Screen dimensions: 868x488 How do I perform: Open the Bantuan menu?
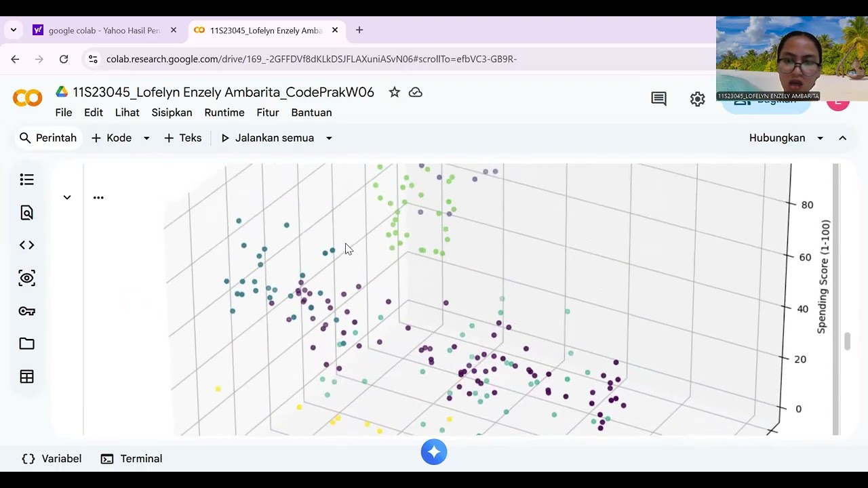(311, 113)
